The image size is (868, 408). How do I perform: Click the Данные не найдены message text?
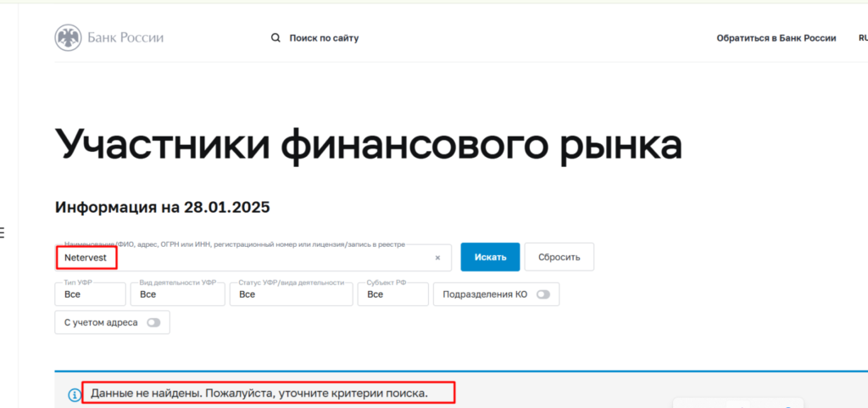[x=259, y=394]
